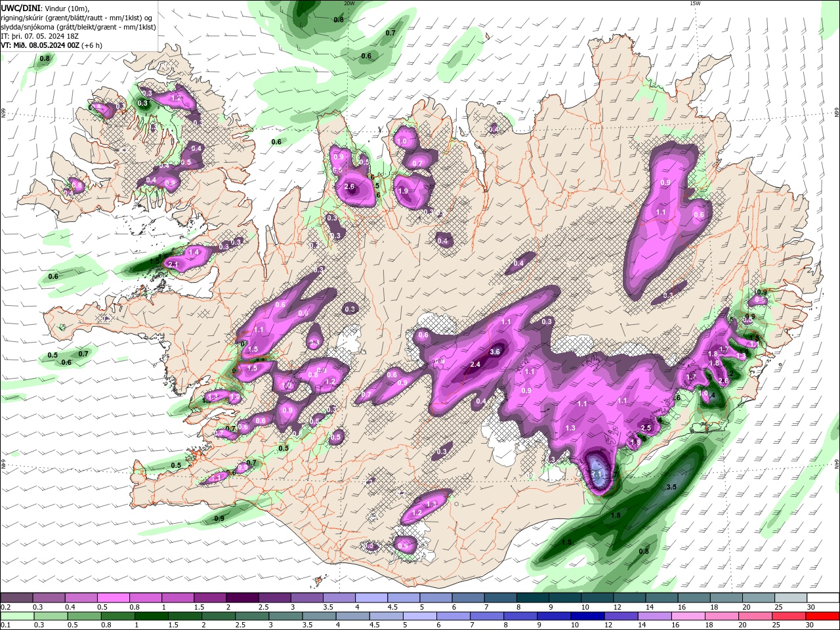Click the '20W' longitude label

click(349, 3)
